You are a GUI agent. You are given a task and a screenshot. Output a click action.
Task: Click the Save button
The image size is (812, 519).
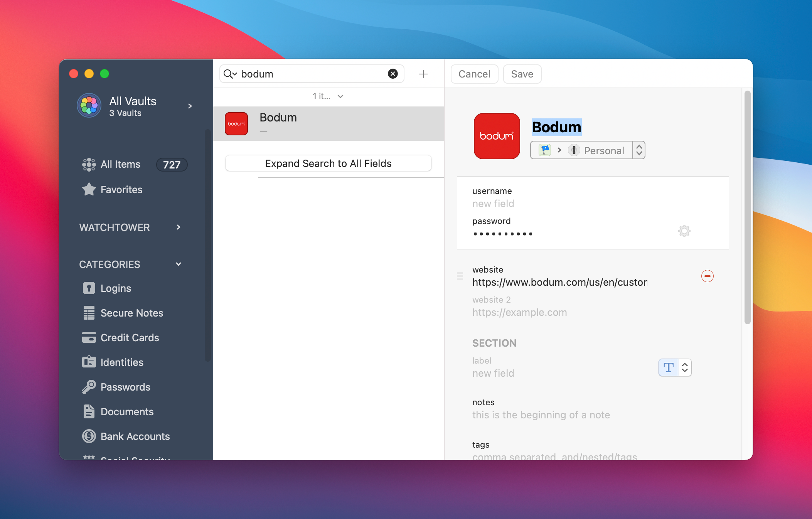[522, 74]
